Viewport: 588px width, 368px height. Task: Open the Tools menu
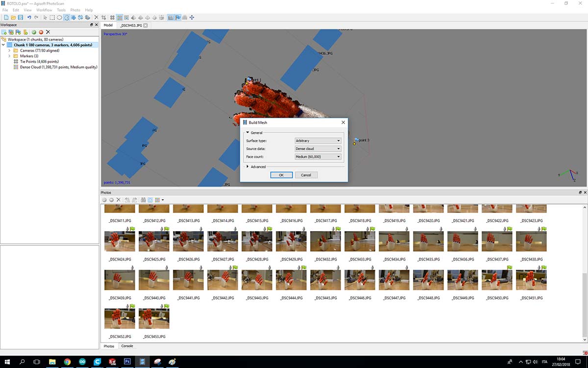(x=61, y=10)
